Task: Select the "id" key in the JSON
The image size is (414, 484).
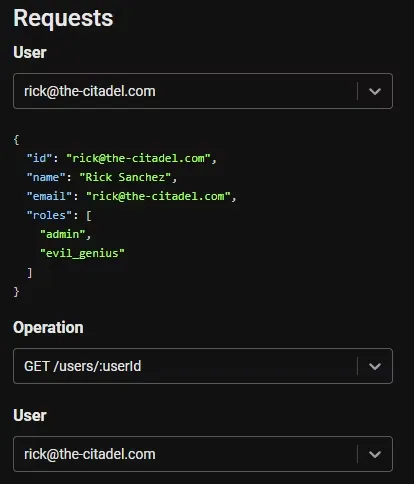Action: coord(39,158)
